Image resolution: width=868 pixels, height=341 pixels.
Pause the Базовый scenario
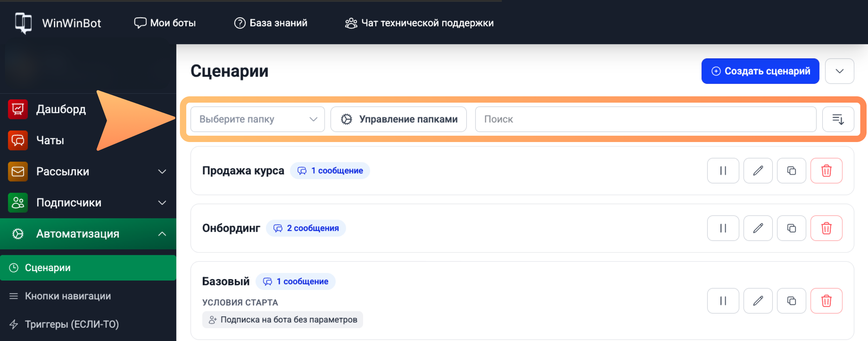pyautogui.click(x=723, y=301)
